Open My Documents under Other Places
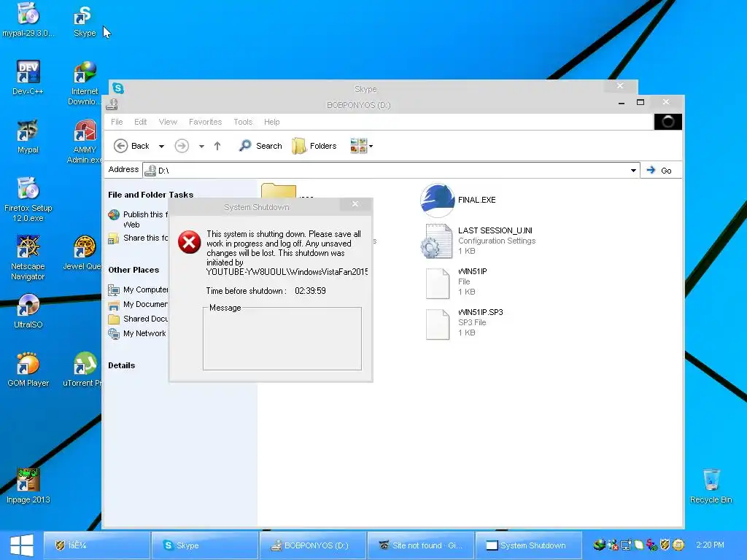Screen dimensions: 747x560 coord(138,304)
